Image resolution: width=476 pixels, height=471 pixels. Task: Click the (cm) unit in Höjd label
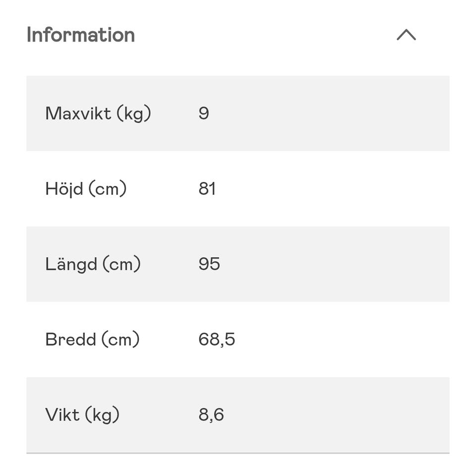[107, 189]
